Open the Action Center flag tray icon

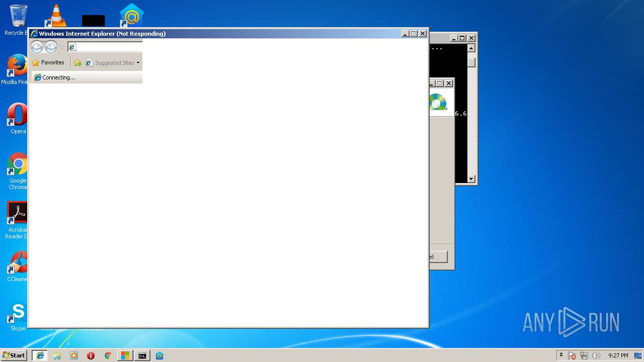tap(572, 355)
